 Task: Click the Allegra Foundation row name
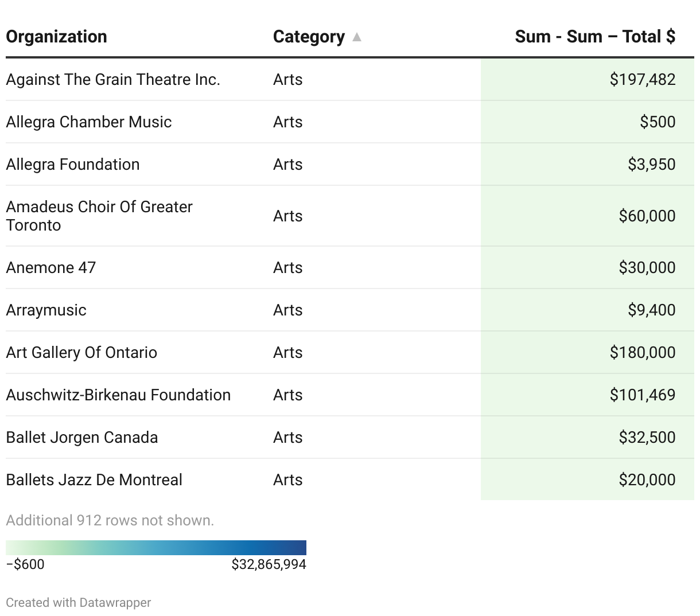point(73,164)
